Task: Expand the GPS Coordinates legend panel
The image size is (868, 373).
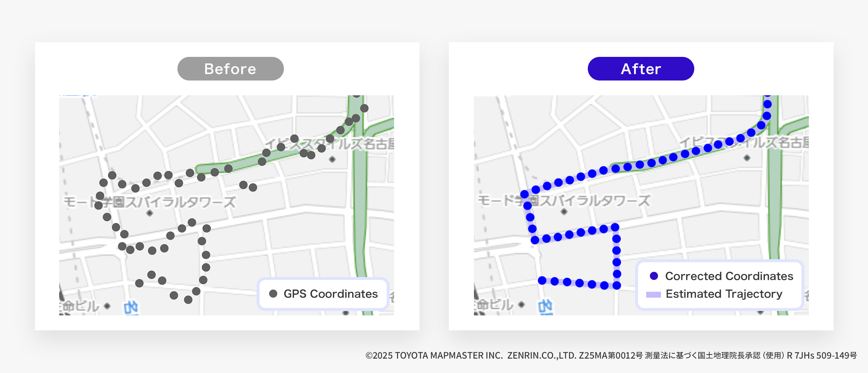Action: coord(322,294)
